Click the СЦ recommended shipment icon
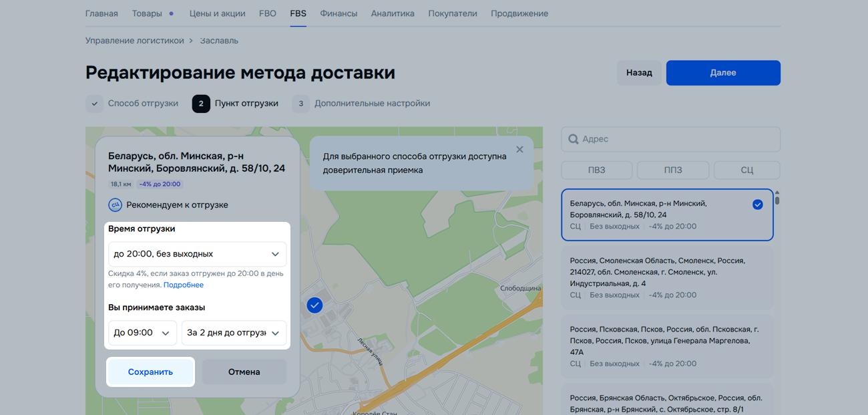This screenshot has height=415, width=868. pyautogui.click(x=116, y=205)
